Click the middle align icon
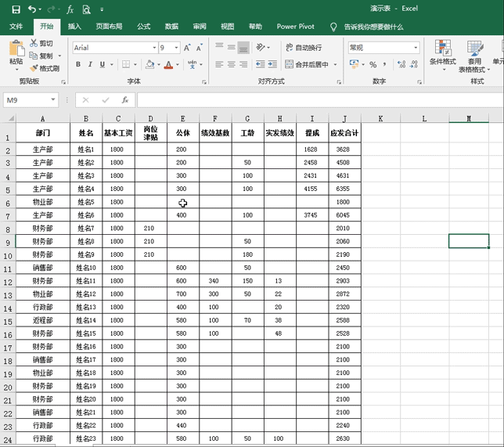This screenshot has width=504, height=447. coord(232,47)
